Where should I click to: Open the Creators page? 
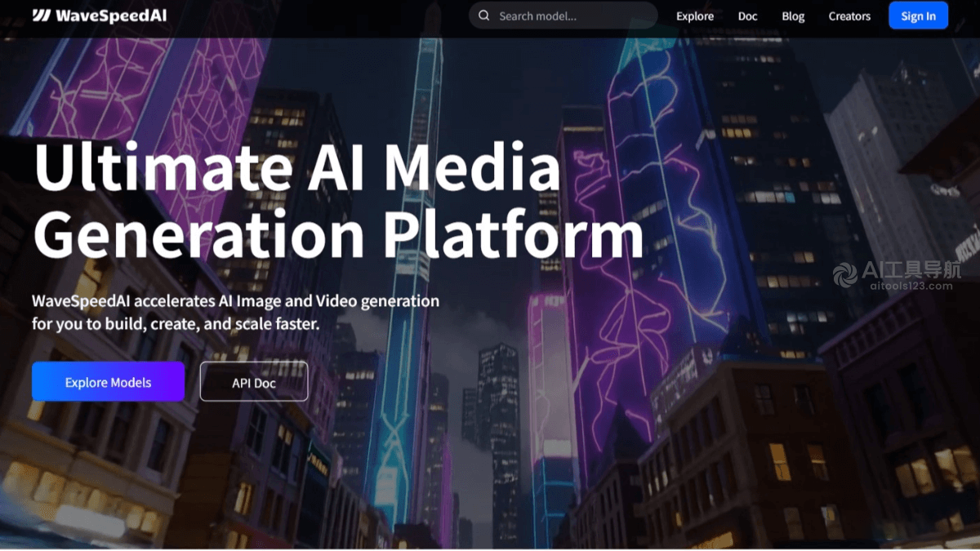(849, 16)
